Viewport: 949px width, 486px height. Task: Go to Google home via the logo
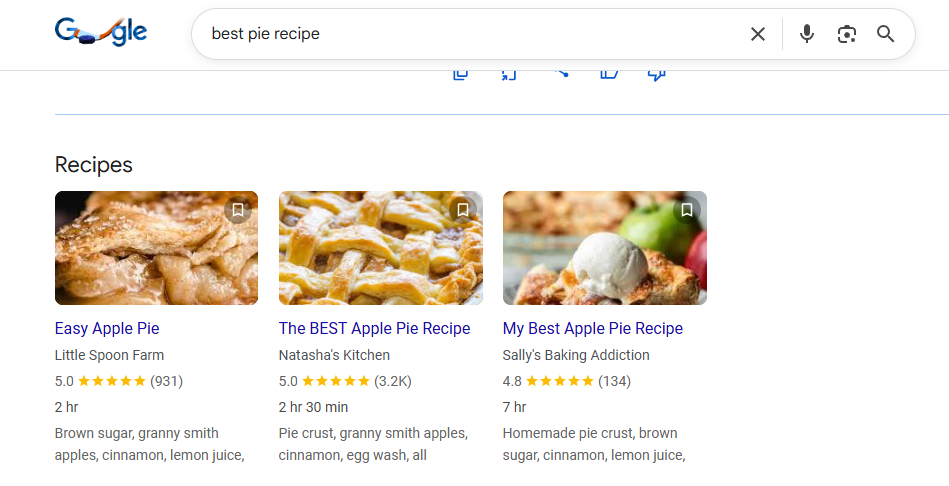pos(101,33)
